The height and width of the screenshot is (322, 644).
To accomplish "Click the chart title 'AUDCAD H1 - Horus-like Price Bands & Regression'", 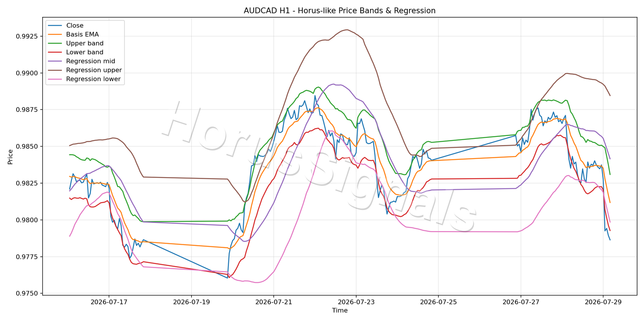I will pos(340,11).
